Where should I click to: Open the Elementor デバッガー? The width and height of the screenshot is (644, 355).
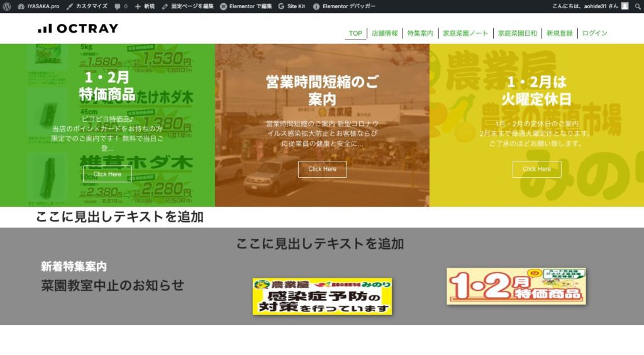click(x=344, y=6)
